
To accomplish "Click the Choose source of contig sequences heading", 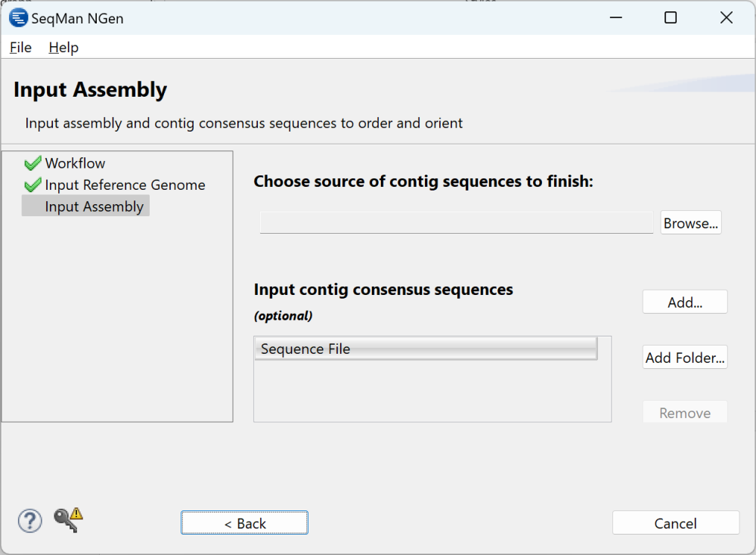I will (423, 181).
